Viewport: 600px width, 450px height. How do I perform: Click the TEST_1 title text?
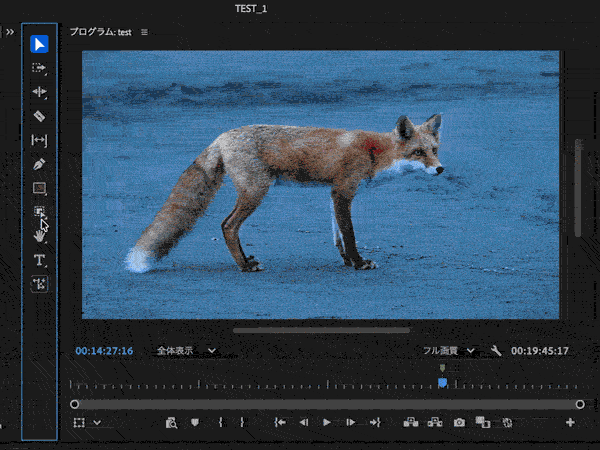coord(251,9)
